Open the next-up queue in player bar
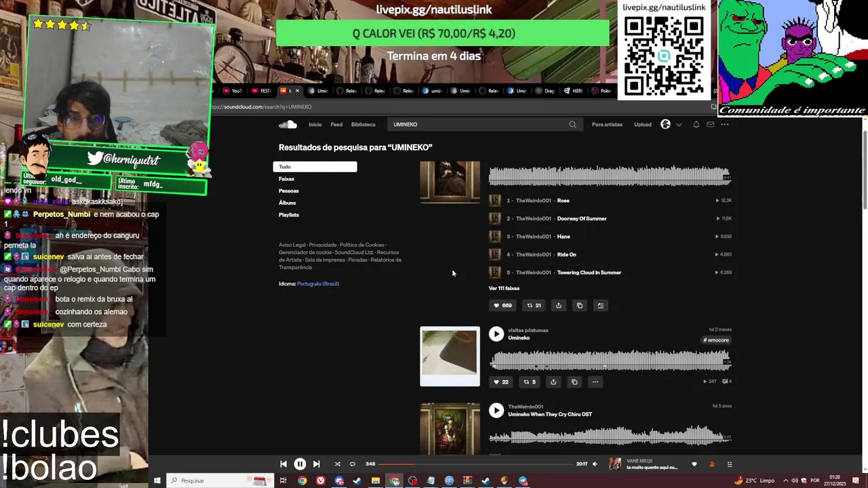Image resolution: width=868 pixels, height=488 pixels. coord(730,464)
